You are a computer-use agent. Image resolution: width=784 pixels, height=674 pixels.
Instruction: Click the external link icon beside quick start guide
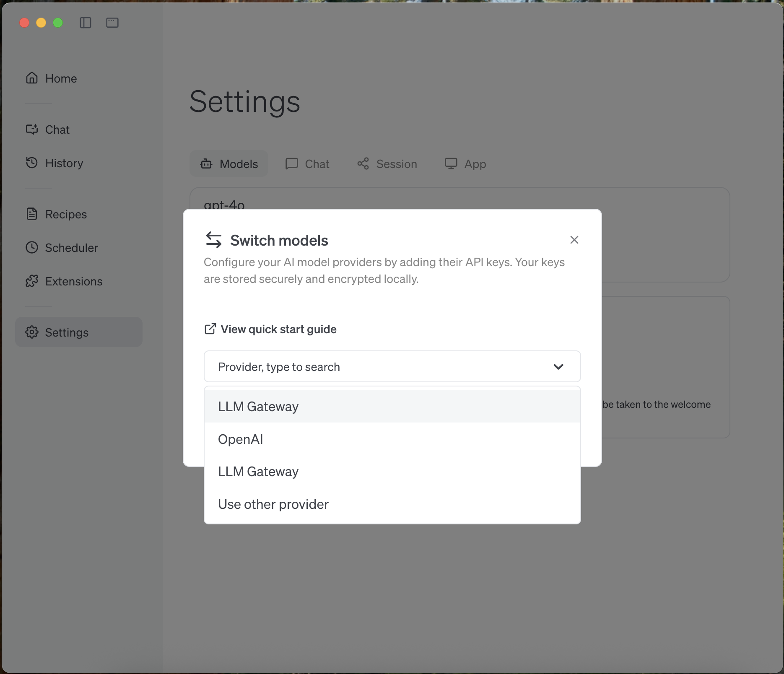pos(210,329)
